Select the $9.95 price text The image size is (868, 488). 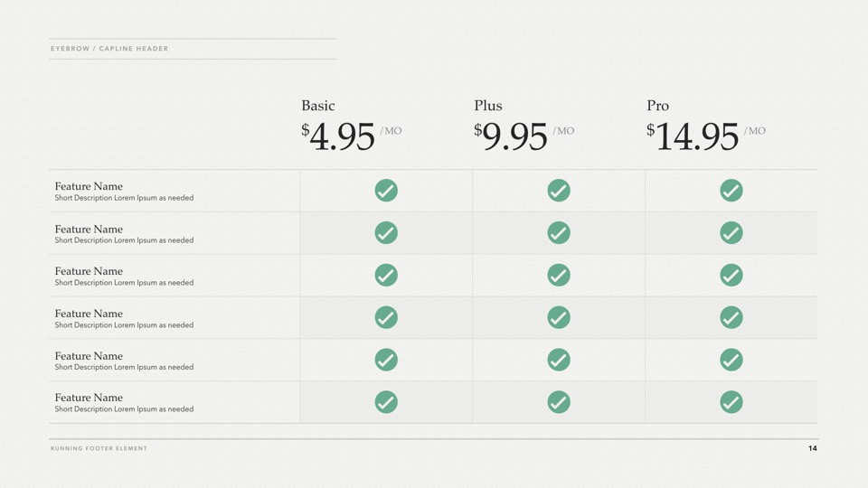pos(513,137)
